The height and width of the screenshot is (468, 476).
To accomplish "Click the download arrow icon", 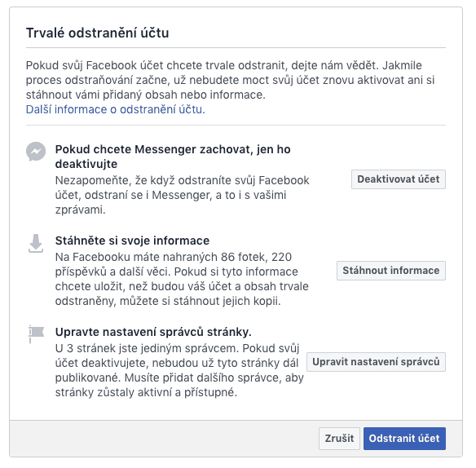I will click(36, 243).
